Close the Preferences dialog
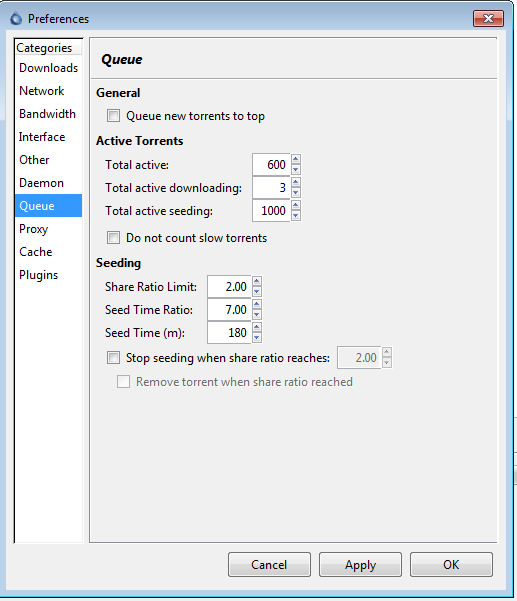Viewport: 517px width, 601px height. (488, 18)
